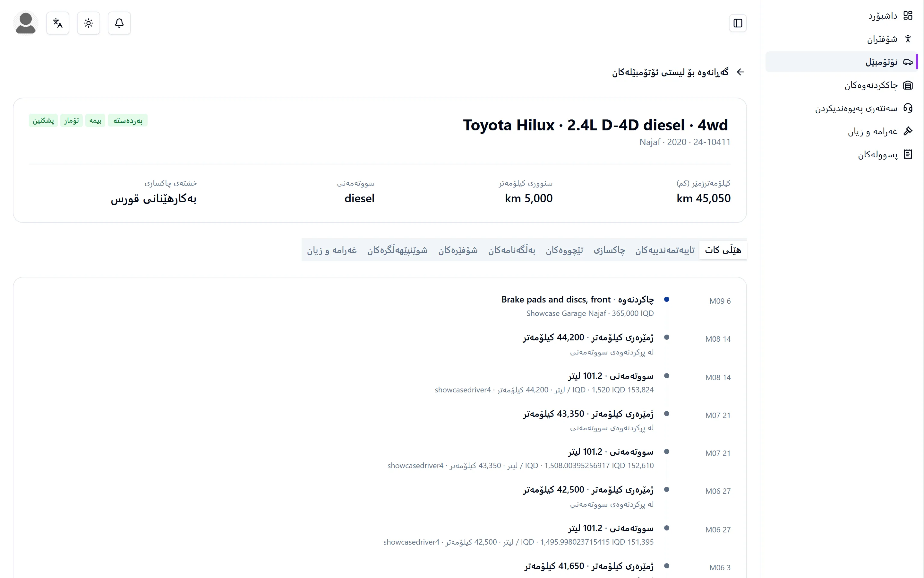The height and width of the screenshot is (578, 924).
Task: Click the kilometre limit value 'km 5,000'
Action: [x=528, y=198]
